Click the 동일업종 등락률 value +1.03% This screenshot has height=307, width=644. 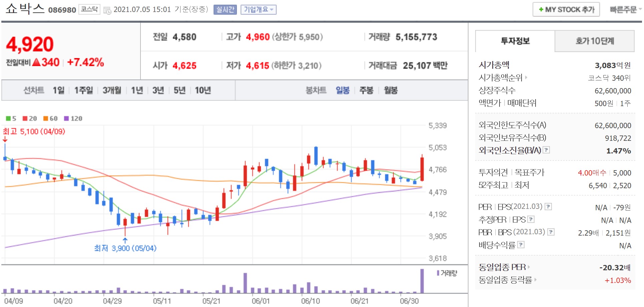tap(618, 280)
